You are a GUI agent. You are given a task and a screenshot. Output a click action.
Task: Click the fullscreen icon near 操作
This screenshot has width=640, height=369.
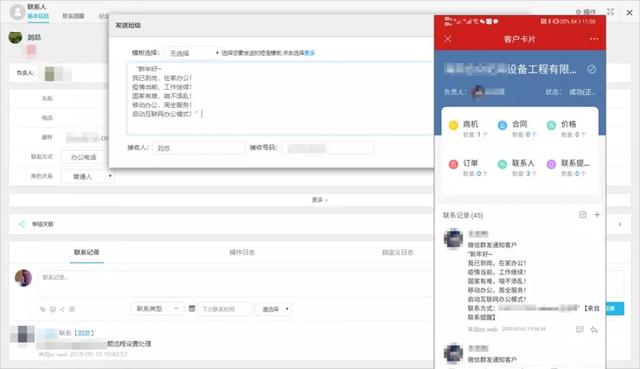click(x=610, y=12)
